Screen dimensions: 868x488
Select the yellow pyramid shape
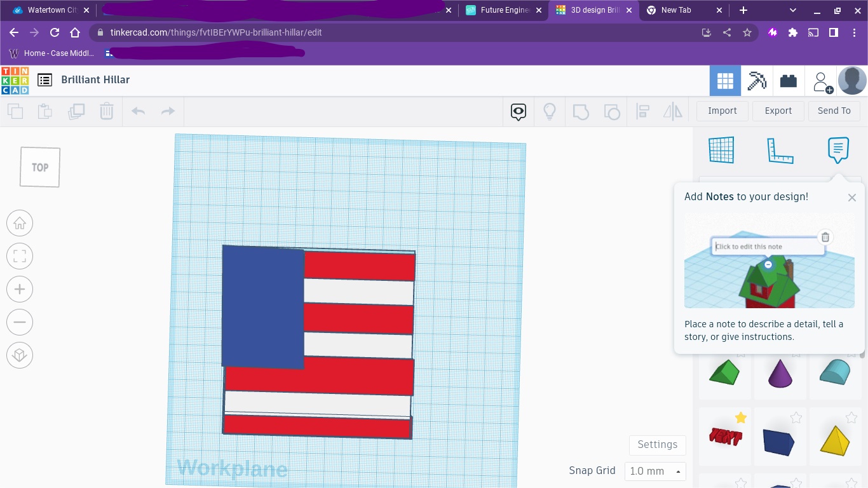point(835,440)
